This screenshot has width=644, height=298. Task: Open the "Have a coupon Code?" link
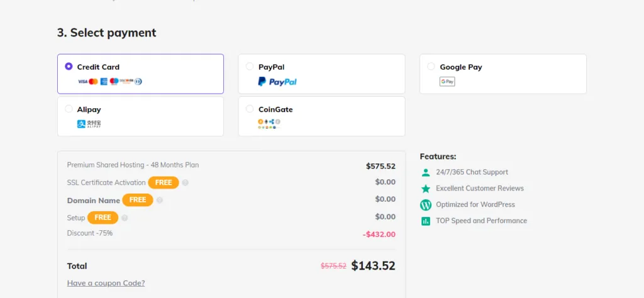click(106, 283)
